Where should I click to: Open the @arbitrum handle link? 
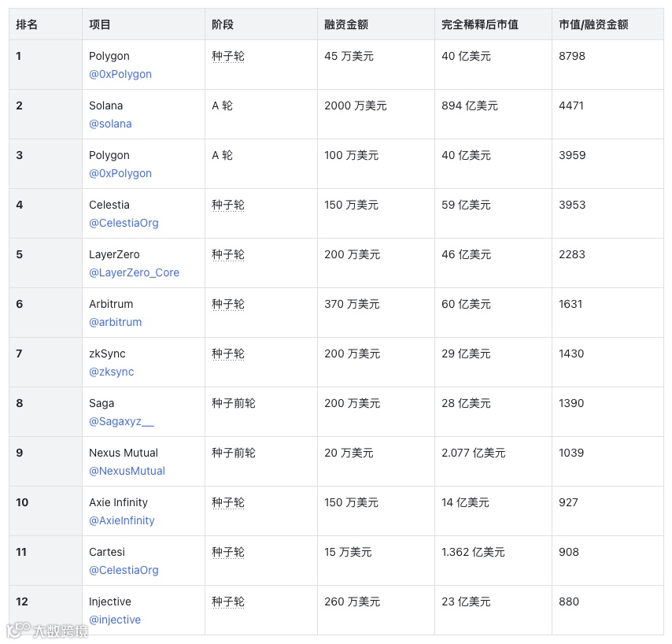click(116, 322)
